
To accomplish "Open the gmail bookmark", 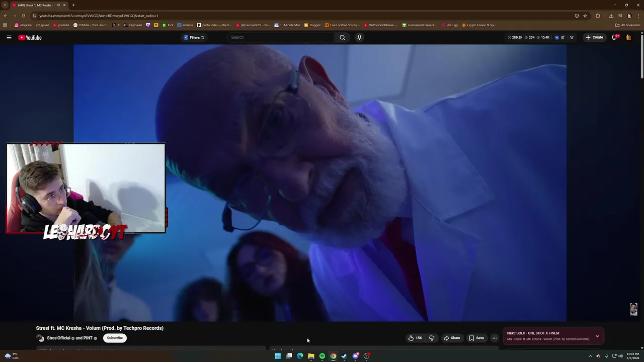I will pyautogui.click(x=42, y=25).
